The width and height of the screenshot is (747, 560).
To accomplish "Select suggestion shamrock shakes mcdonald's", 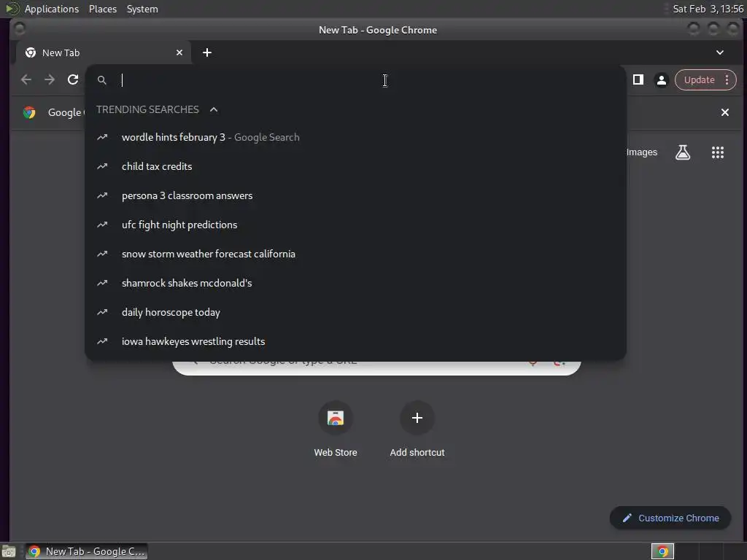I will pyautogui.click(x=355, y=283).
